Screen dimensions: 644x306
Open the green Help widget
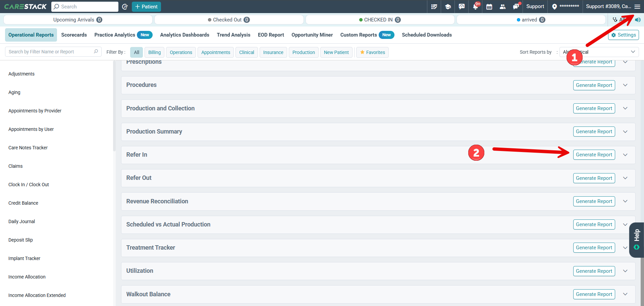pos(637,240)
